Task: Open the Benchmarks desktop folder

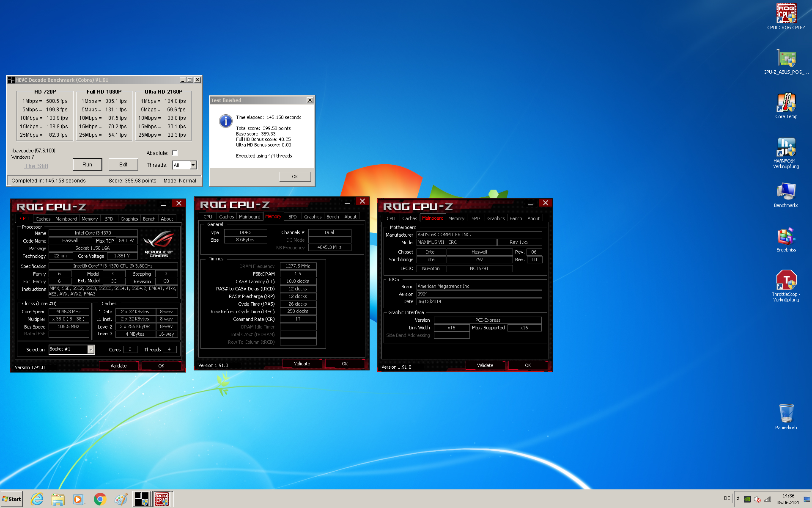Action: pos(786,195)
